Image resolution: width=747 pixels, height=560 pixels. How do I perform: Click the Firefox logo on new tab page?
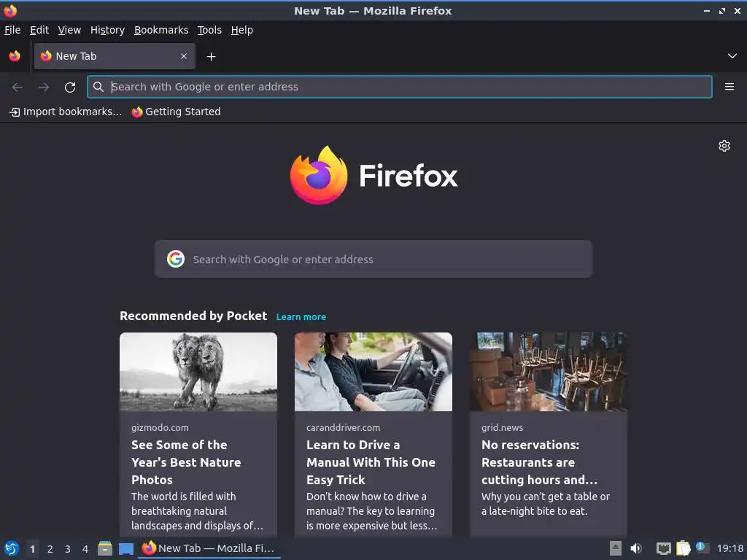tap(373, 175)
